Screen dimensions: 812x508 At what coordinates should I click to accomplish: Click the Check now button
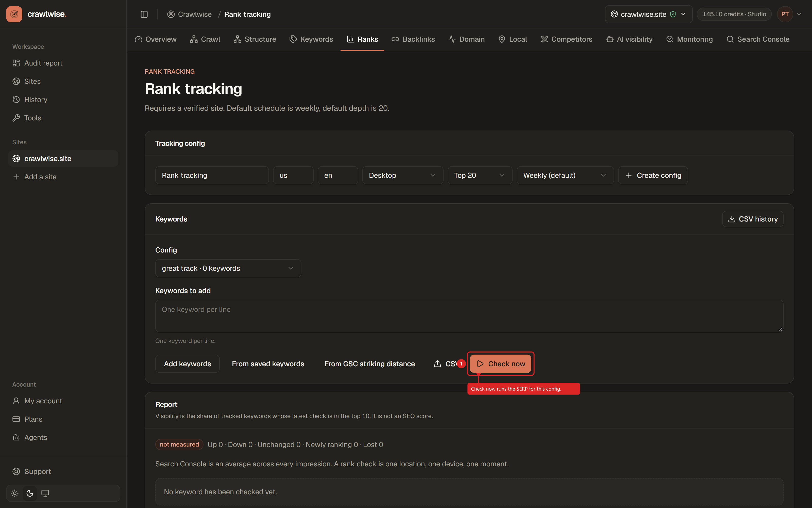click(x=501, y=364)
